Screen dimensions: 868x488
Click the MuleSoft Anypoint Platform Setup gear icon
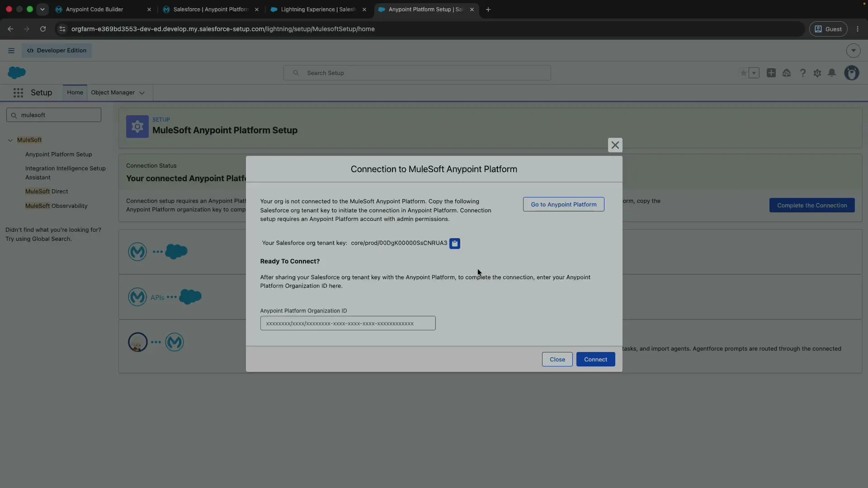[x=137, y=127]
